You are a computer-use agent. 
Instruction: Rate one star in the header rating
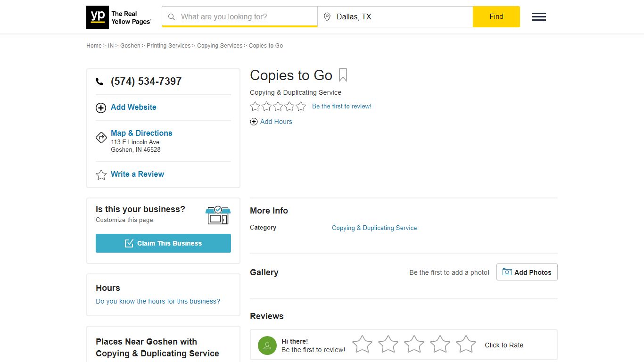(x=255, y=107)
